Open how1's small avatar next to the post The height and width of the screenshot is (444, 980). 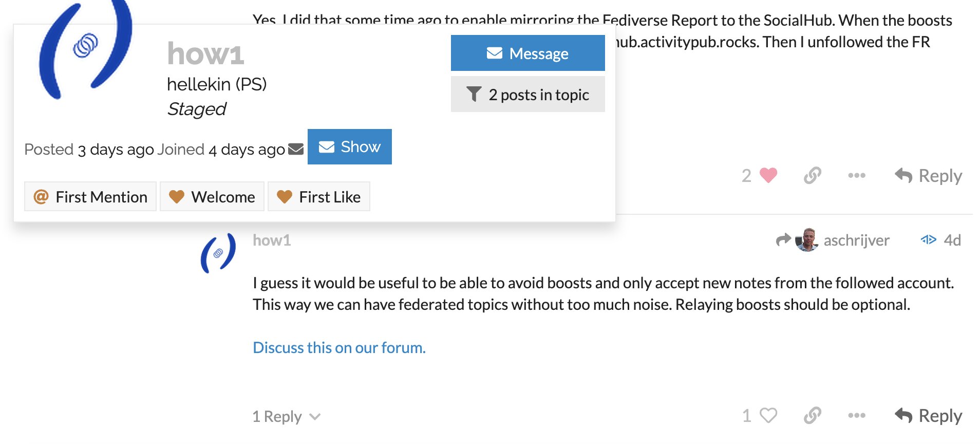pos(218,253)
